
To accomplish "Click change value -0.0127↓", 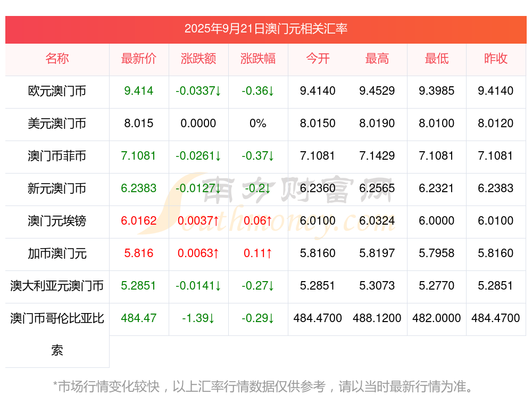I will [x=198, y=188].
